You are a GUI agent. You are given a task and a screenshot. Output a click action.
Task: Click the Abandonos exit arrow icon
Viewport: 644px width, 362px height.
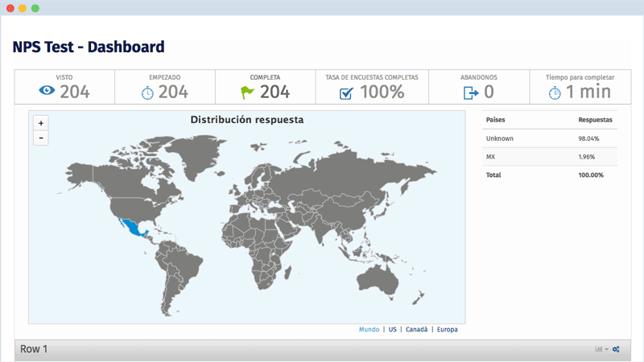tap(471, 93)
